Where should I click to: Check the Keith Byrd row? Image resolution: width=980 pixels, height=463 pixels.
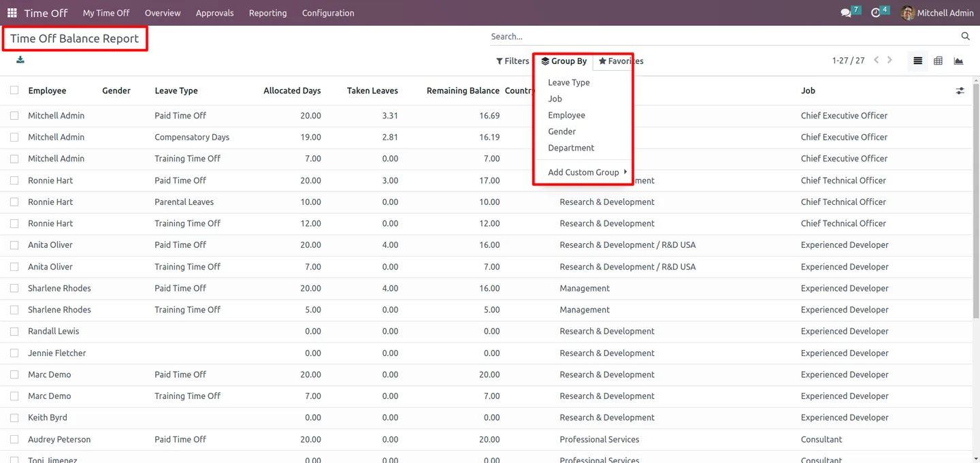point(14,418)
